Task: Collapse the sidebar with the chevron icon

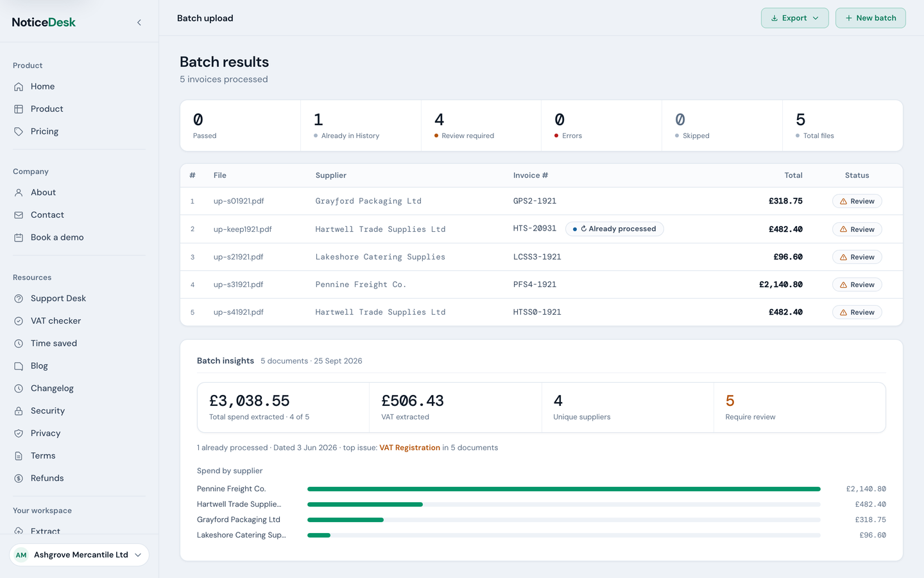Action: (139, 22)
